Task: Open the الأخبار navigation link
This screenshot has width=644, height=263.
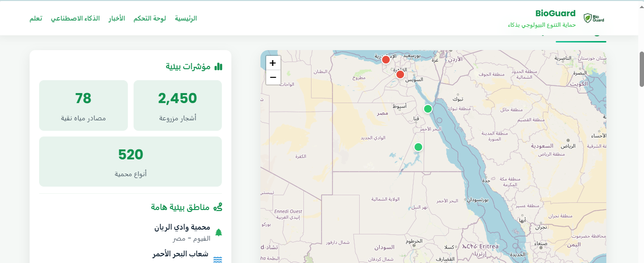Action: coord(116,18)
